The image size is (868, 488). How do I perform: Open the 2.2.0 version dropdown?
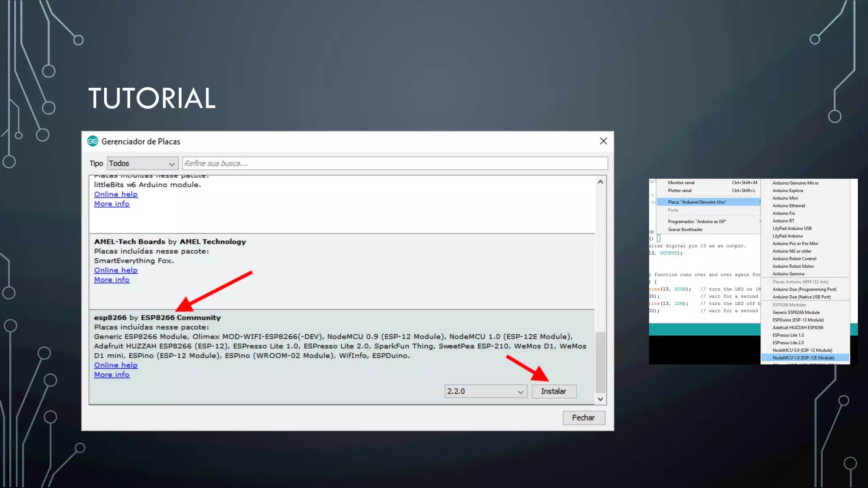486,391
